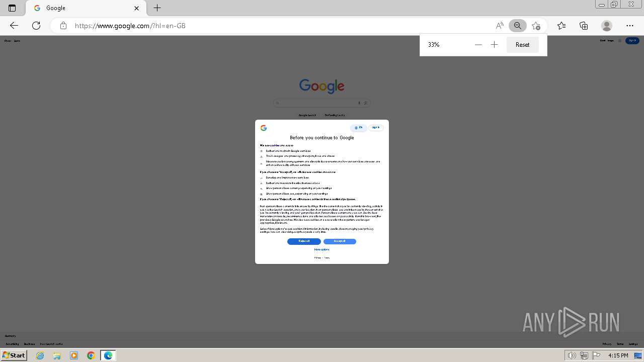Viewport: 644px width, 362px height.
Task: Add this page to favorites
Action: click(536, 26)
